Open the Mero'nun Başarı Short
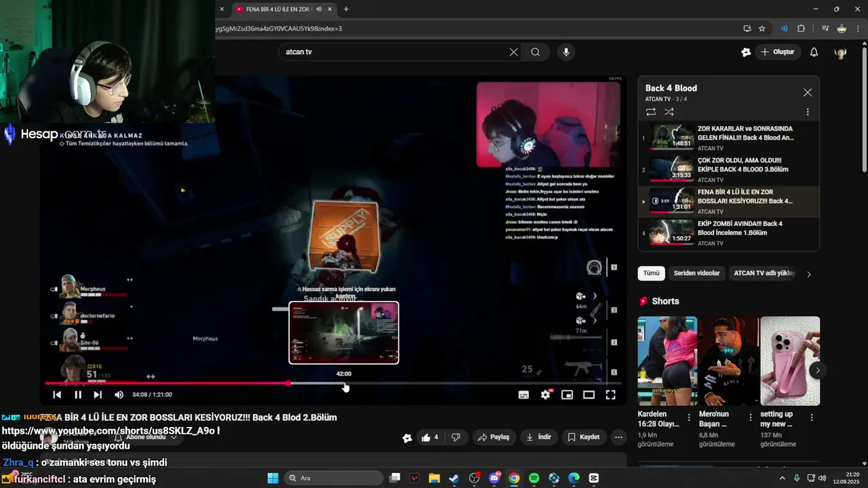 click(728, 361)
